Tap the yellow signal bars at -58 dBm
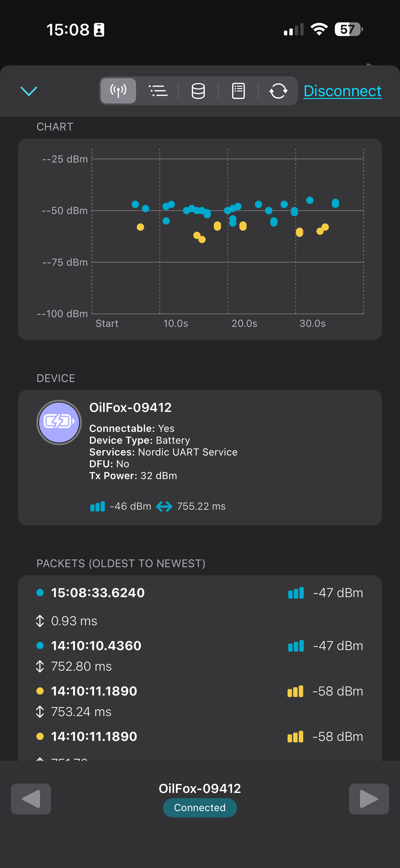The height and width of the screenshot is (868, 400). point(295,691)
